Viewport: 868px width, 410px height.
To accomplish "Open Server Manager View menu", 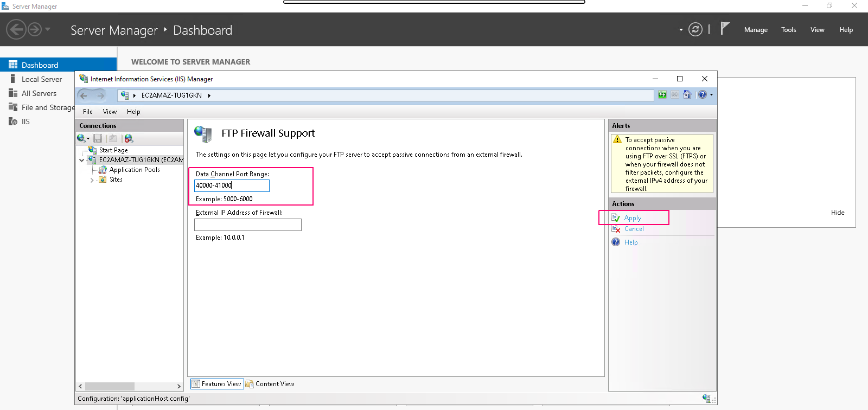I will (818, 30).
